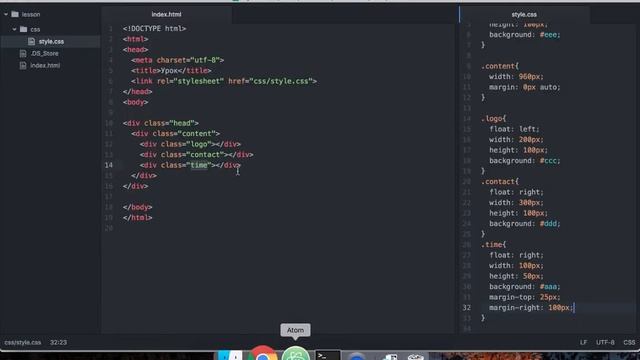Click line number 14 in index.html gutter
This screenshot has height=360, width=640.
click(x=109, y=165)
